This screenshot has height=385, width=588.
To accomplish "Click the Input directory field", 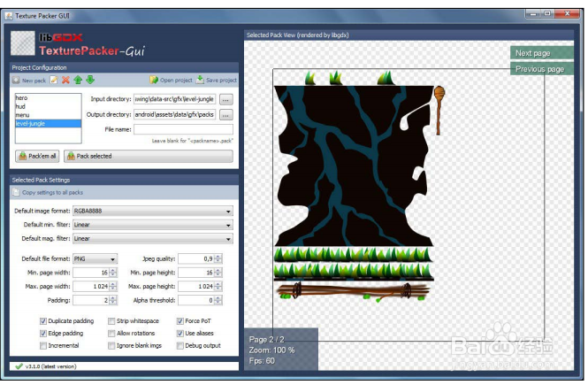I will click(175, 99).
